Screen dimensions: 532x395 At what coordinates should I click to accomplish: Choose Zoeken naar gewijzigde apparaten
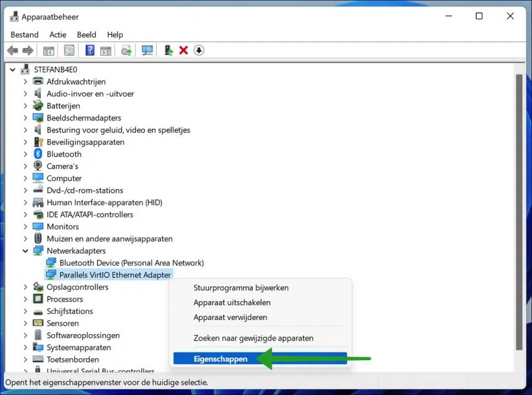(x=260, y=338)
